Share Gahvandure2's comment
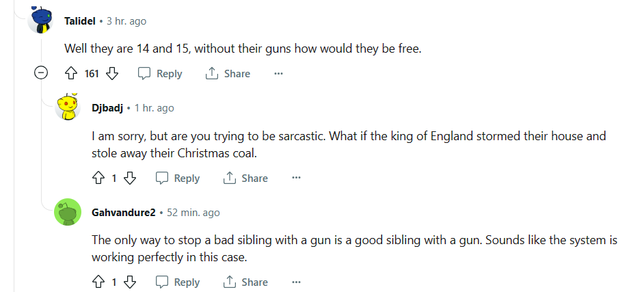The width and height of the screenshot is (644, 292). 245,282
